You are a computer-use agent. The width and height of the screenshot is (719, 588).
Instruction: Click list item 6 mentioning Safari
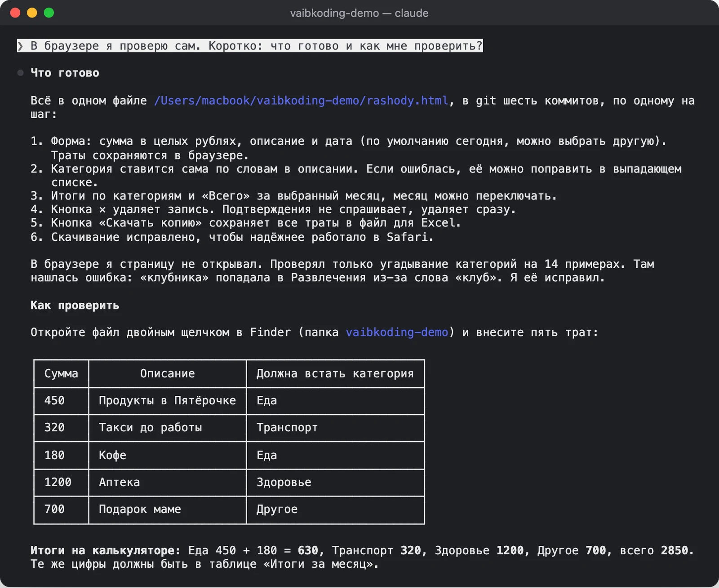(x=232, y=237)
